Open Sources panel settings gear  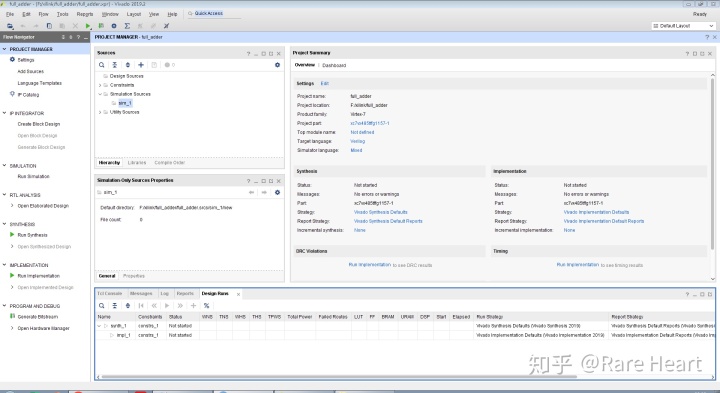[277, 65]
